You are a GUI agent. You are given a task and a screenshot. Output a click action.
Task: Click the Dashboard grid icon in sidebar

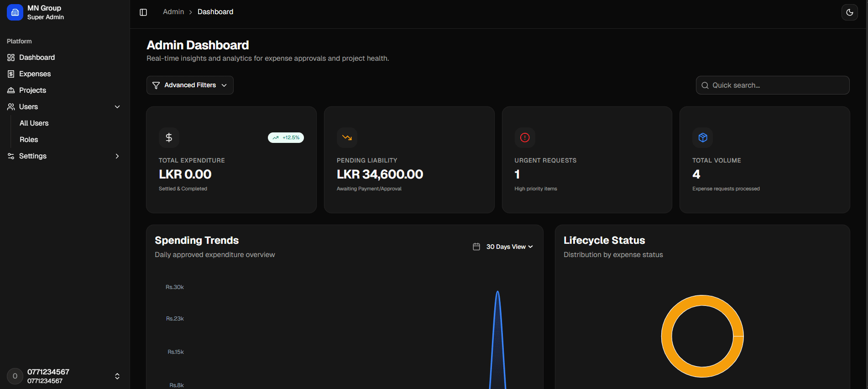tap(11, 58)
